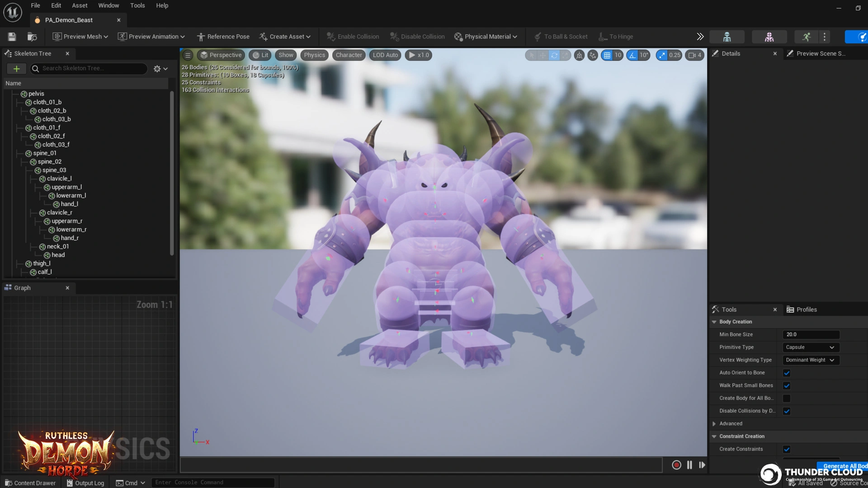The image size is (868, 488).
Task: Open the Perspective view mode button
Action: [x=221, y=55]
